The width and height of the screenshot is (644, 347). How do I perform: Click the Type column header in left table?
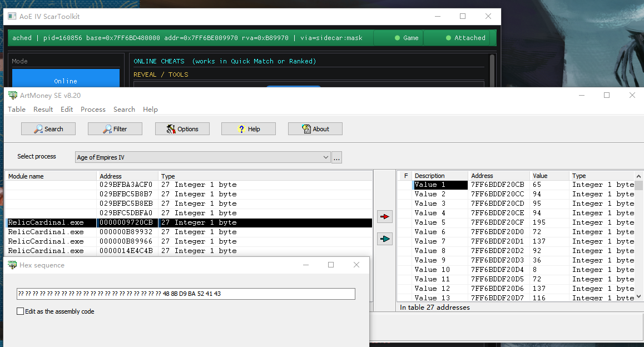(x=265, y=176)
